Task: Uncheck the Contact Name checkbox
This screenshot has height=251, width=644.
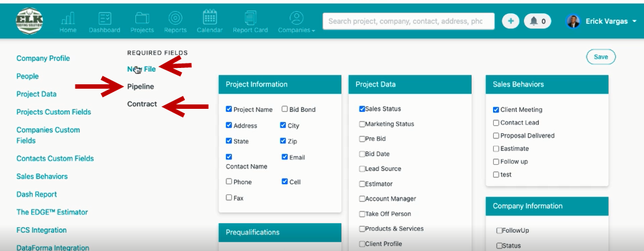Action: coord(229,157)
